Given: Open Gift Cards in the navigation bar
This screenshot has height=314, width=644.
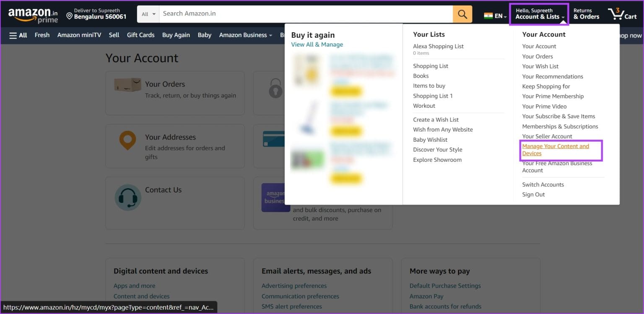Looking at the screenshot, I should coord(141,35).
